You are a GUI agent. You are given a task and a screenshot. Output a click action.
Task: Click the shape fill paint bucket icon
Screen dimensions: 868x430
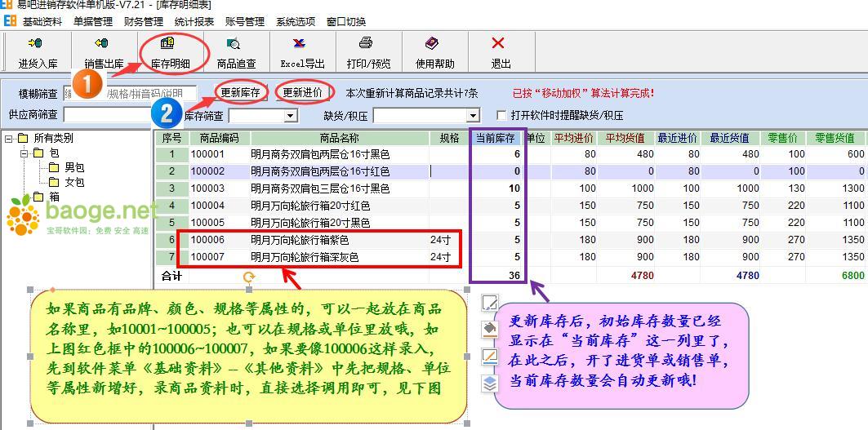pyautogui.click(x=490, y=330)
